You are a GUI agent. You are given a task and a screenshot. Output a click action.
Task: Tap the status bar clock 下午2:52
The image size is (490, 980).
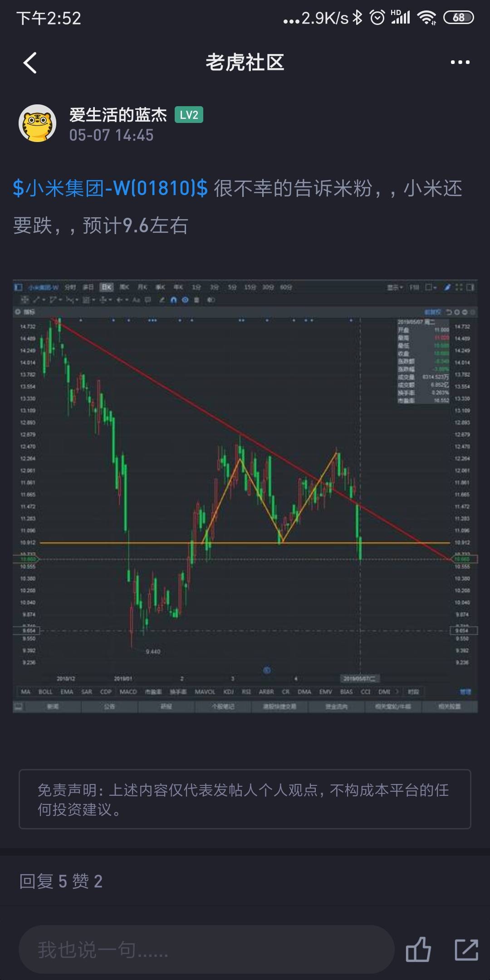(49, 18)
